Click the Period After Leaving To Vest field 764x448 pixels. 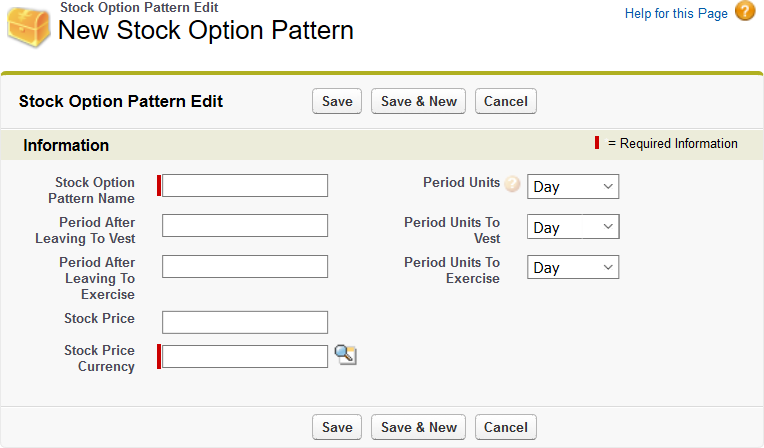pyautogui.click(x=245, y=225)
